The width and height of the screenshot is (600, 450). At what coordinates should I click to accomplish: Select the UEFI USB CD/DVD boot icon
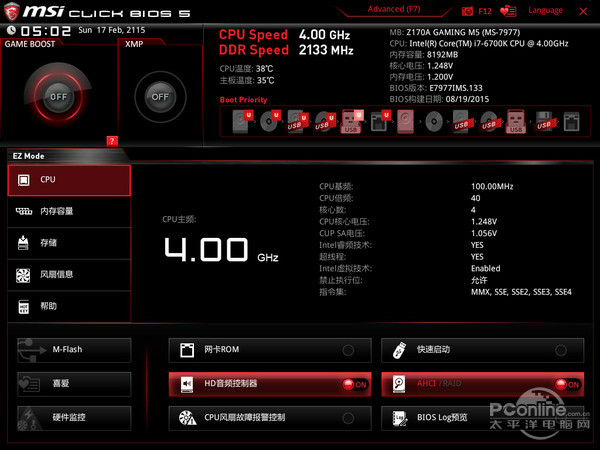click(325, 121)
